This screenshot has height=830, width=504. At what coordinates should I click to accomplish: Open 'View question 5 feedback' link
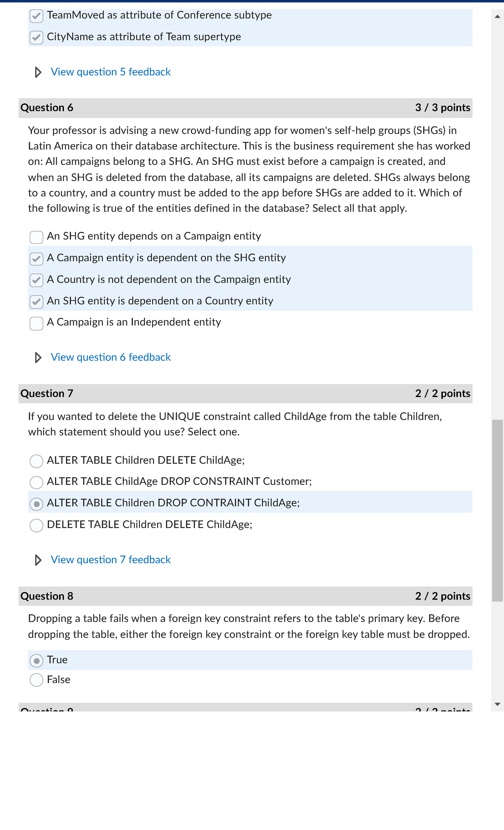tap(110, 72)
